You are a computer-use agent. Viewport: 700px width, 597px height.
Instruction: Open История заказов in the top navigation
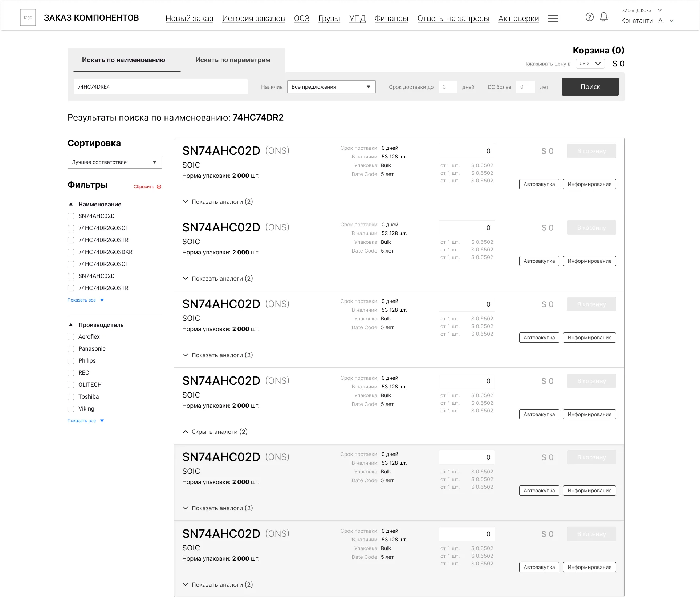point(253,19)
